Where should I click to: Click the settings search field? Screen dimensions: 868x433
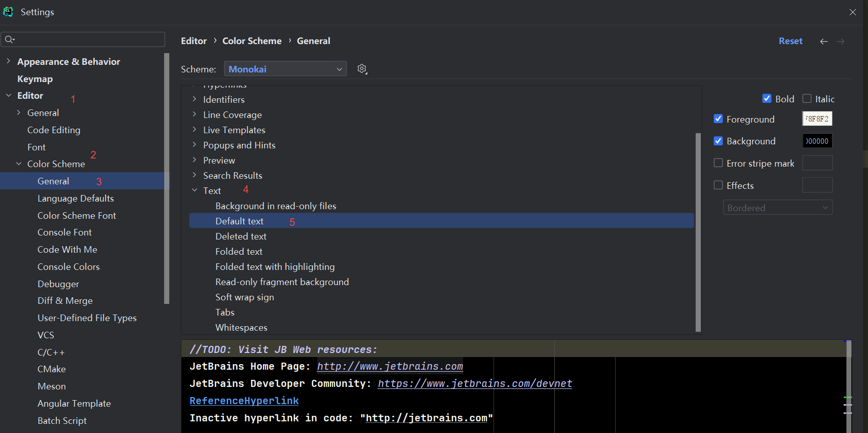point(84,40)
